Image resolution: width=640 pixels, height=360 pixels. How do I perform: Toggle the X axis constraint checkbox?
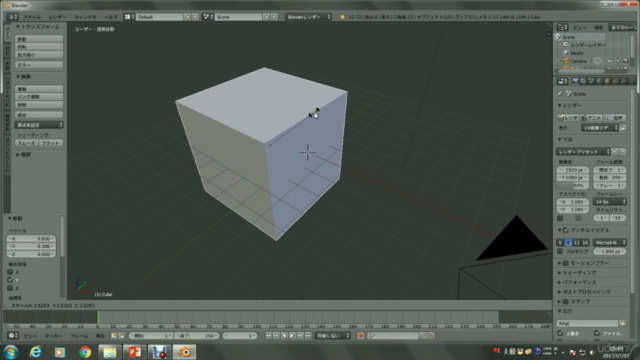(x=10, y=272)
